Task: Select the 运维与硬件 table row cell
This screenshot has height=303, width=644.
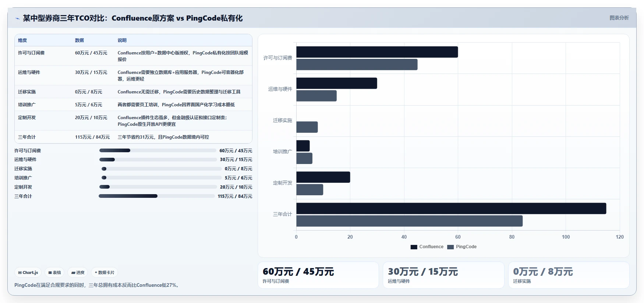Action: (29, 72)
